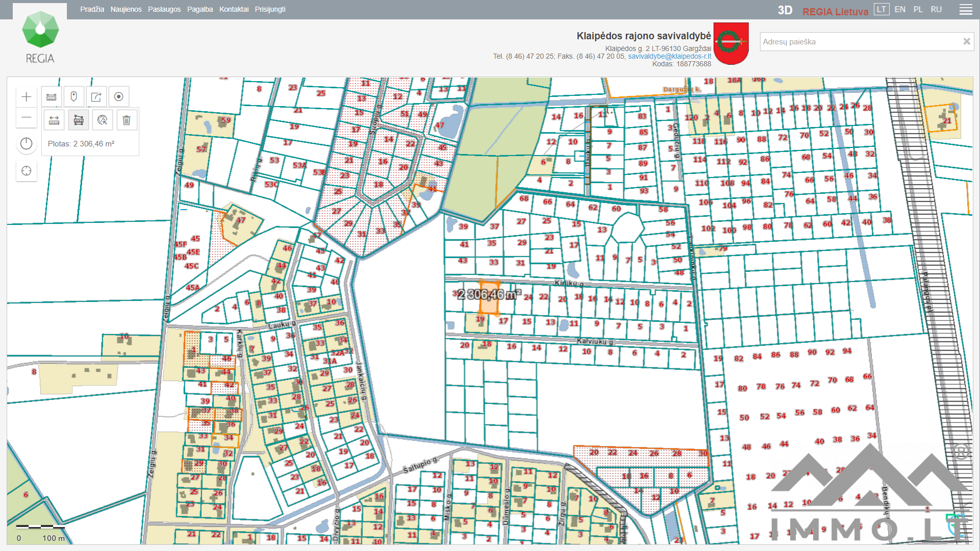
Task: Select the globe cursor pick tool
Action: pos(103,120)
